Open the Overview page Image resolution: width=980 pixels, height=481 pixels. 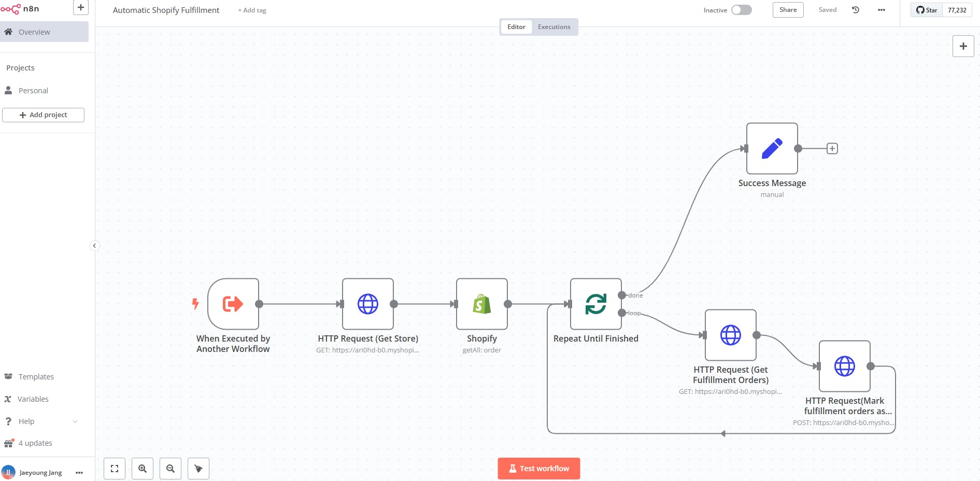(44, 32)
